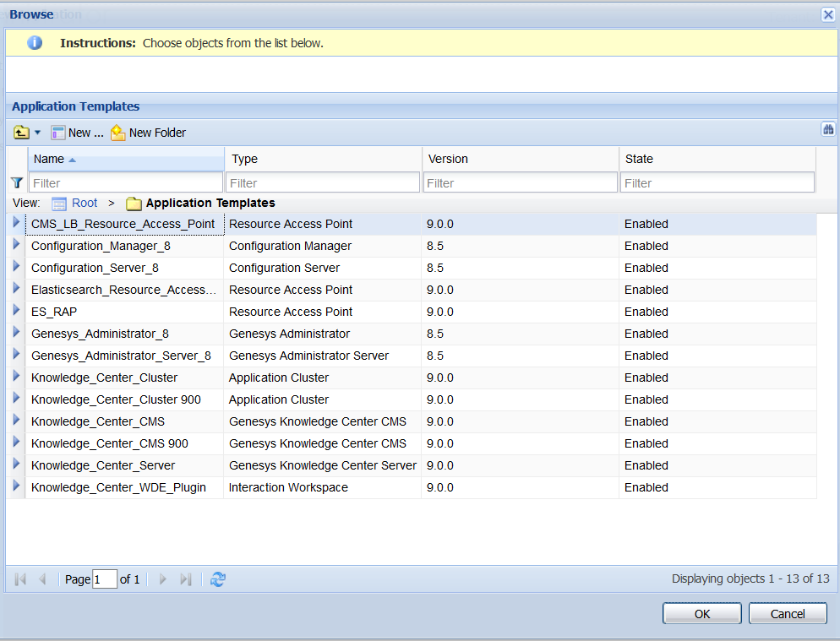Open the dropdown arrow next to up-folder icon

(x=37, y=133)
